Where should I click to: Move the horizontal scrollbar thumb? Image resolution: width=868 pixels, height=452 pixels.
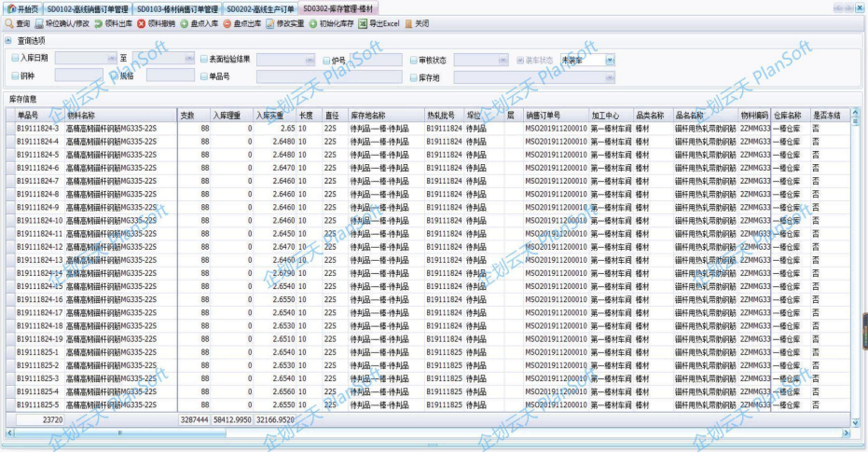[119, 433]
